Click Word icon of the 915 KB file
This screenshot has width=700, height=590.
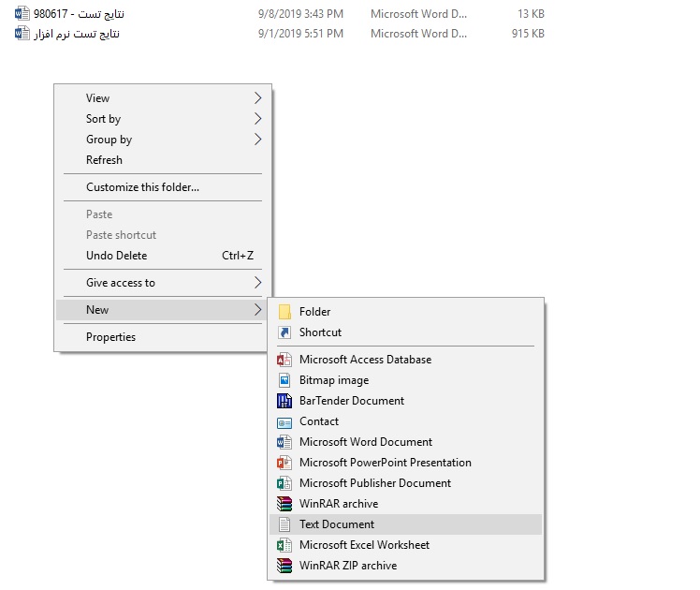tap(22, 33)
